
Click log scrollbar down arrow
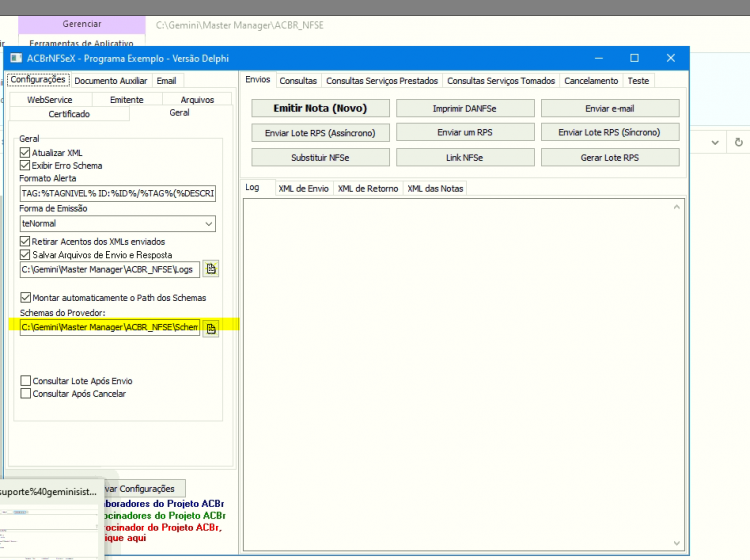pos(676,543)
